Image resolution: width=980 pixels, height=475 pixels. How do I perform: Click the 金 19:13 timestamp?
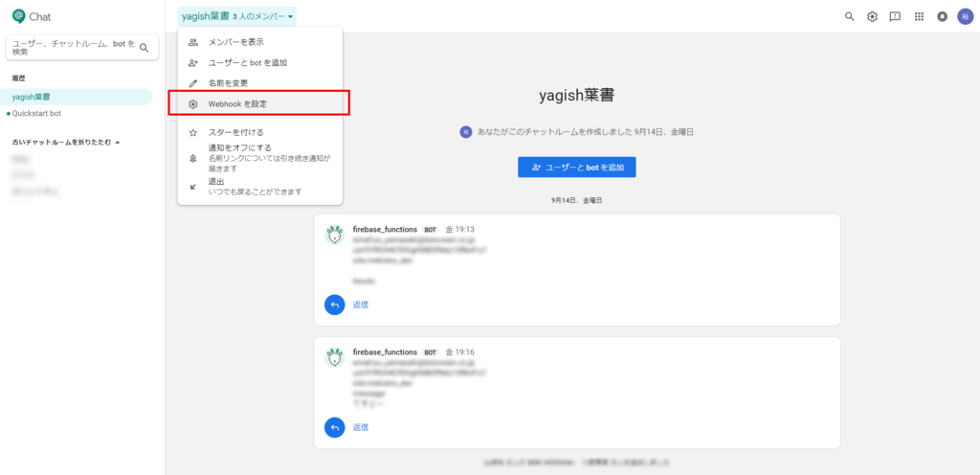[460, 230]
